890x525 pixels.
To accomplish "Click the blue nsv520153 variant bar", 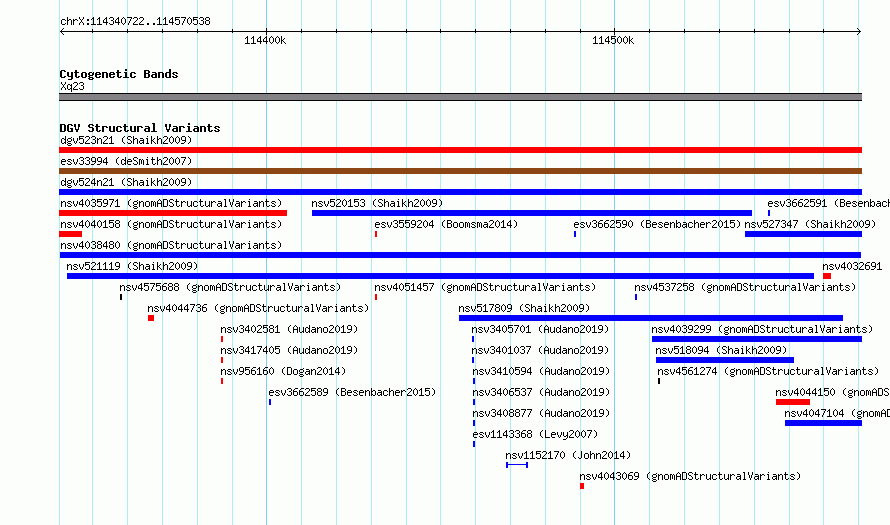I will click(532, 213).
